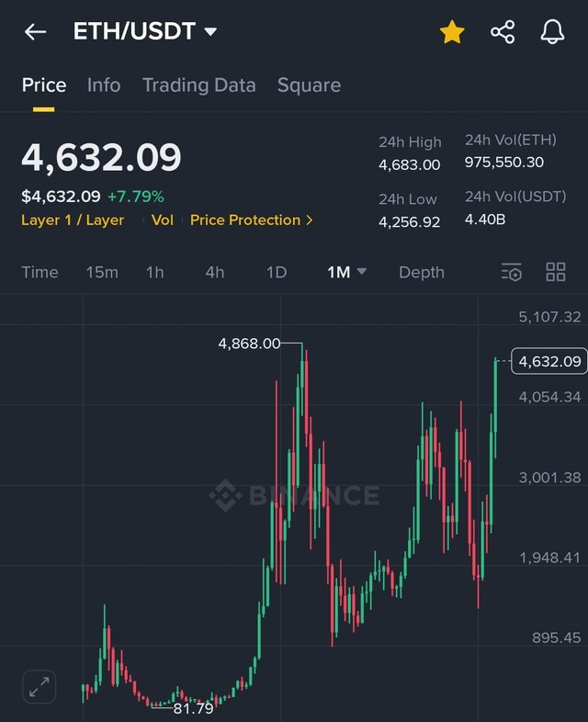Image resolution: width=588 pixels, height=722 pixels.
Task: Select the 1h chart interval
Action: coord(154,272)
